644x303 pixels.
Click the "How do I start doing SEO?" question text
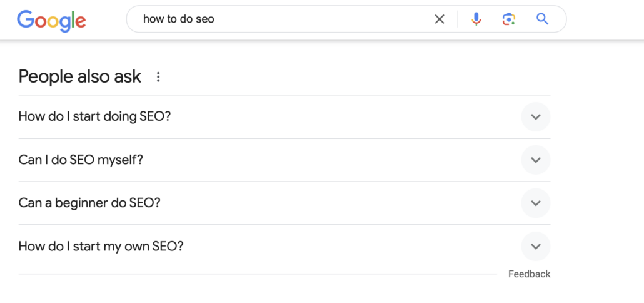tap(94, 116)
